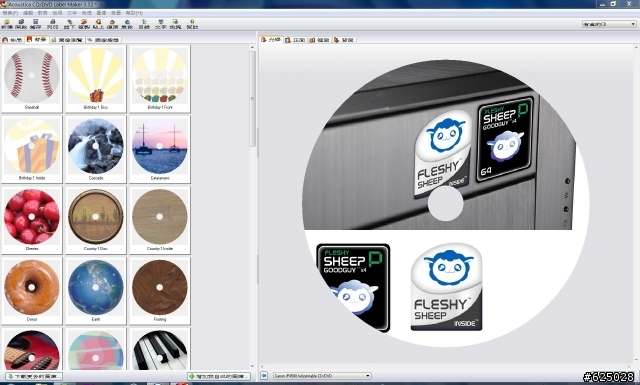Click the download more backgrounds button
This screenshot has height=385, width=640.
coord(34,376)
